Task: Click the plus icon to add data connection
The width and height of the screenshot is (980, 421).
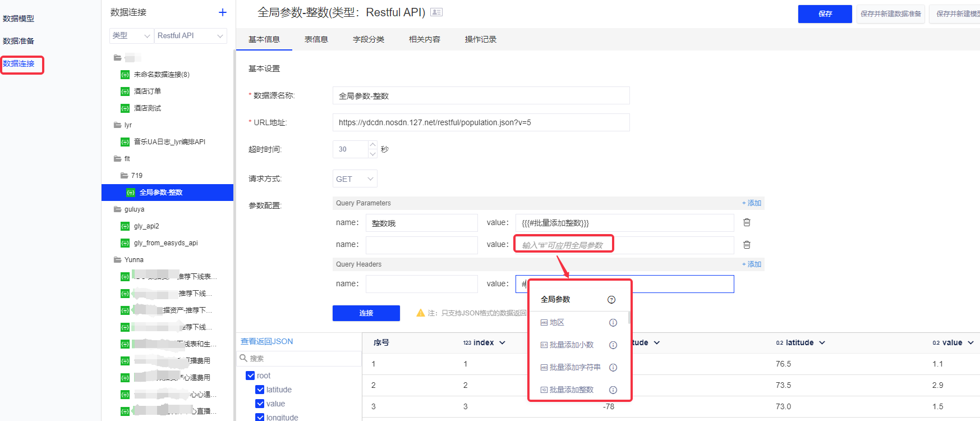Action: (223, 12)
